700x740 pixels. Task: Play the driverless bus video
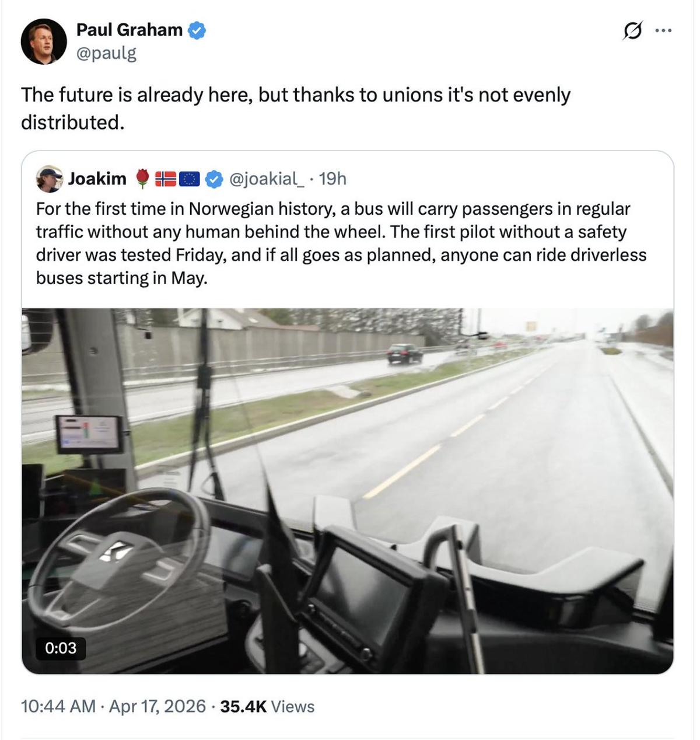pyautogui.click(x=348, y=491)
